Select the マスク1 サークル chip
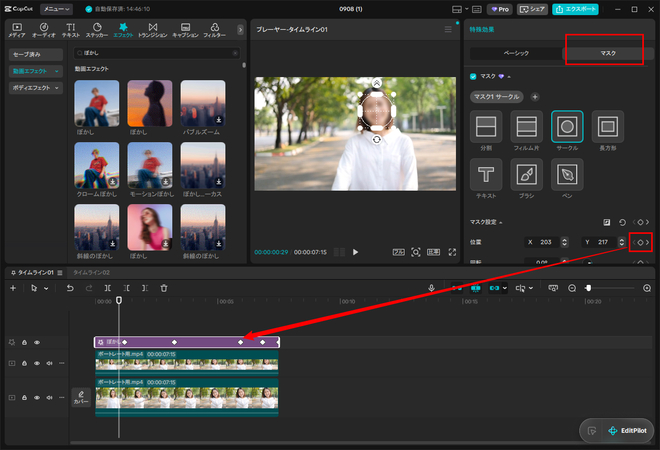 click(x=497, y=97)
